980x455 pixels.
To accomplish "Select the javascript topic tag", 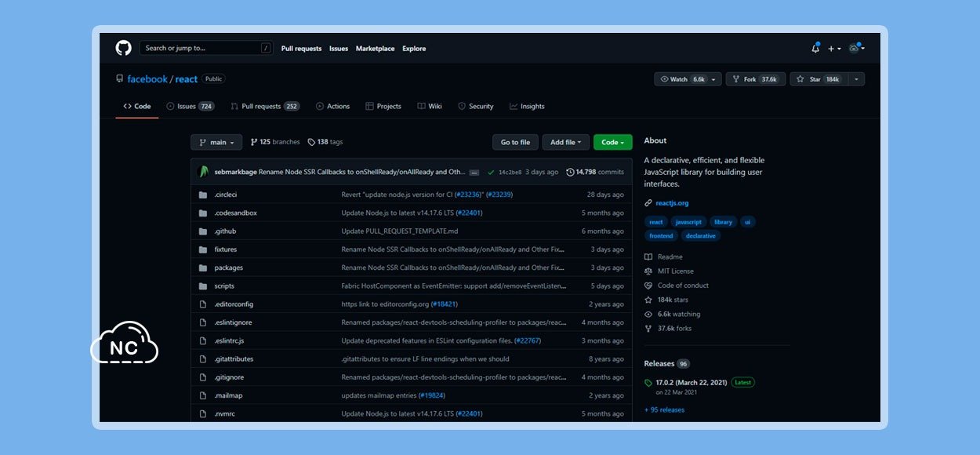I will pos(689,222).
